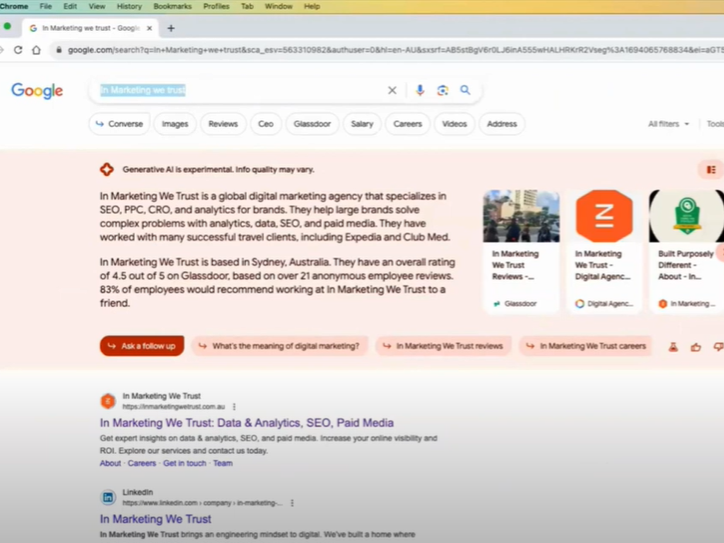Open In Marketing We Trust: Data & Analytics result

click(247, 423)
